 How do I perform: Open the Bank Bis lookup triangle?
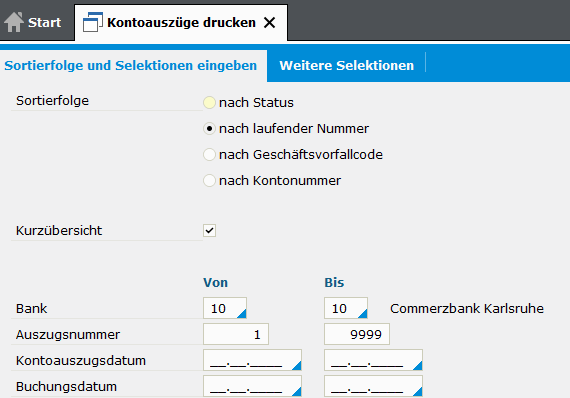point(363,314)
